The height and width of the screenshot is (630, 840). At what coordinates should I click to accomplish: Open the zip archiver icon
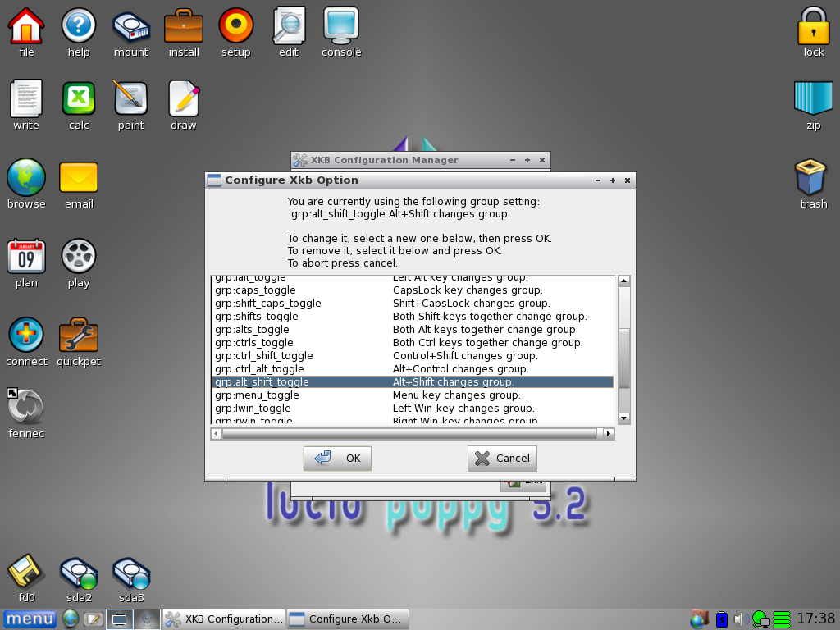pyautogui.click(x=813, y=98)
